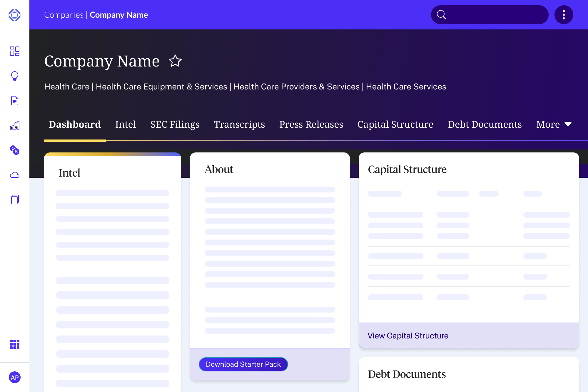This screenshot has height=392, width=588.
Task: Open the currency coins icon
Action: 14,150
